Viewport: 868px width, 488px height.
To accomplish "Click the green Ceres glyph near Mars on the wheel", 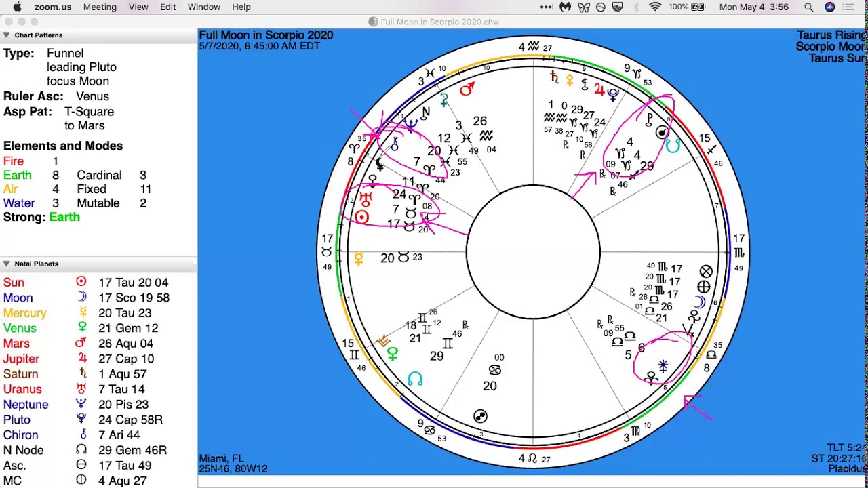I will click(x=443, y=100).
